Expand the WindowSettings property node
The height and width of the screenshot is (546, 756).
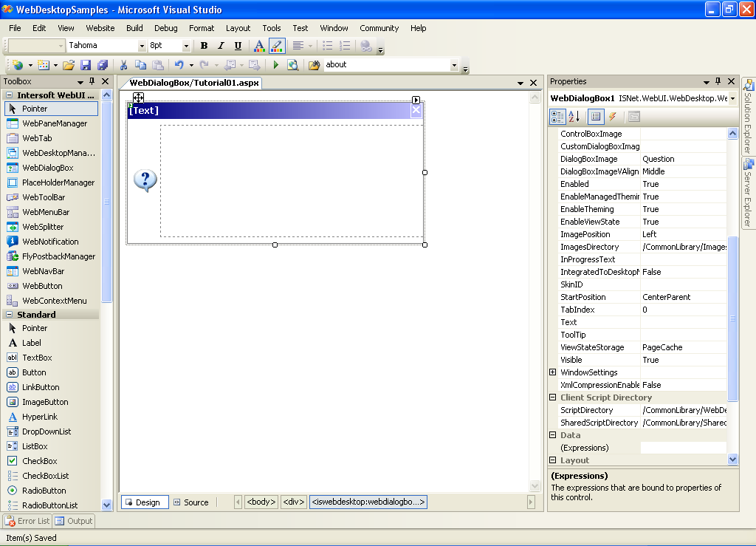(553, 372)
